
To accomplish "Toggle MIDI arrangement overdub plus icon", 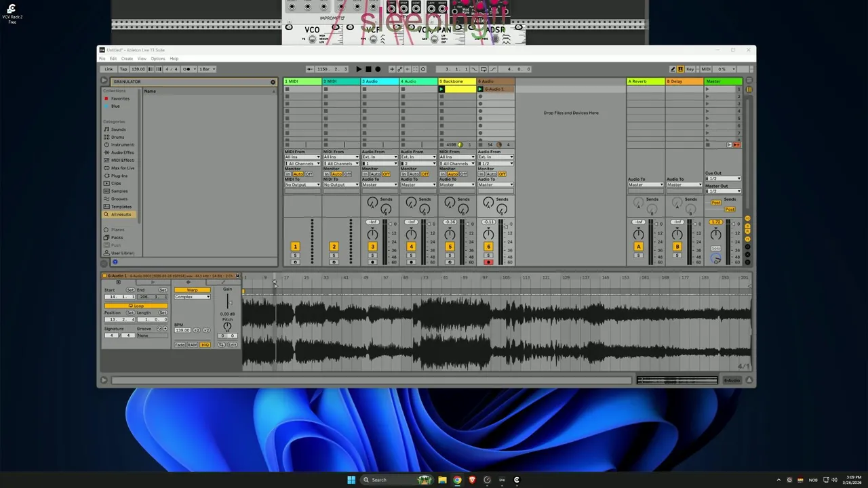I will click(x=391, y=69).
